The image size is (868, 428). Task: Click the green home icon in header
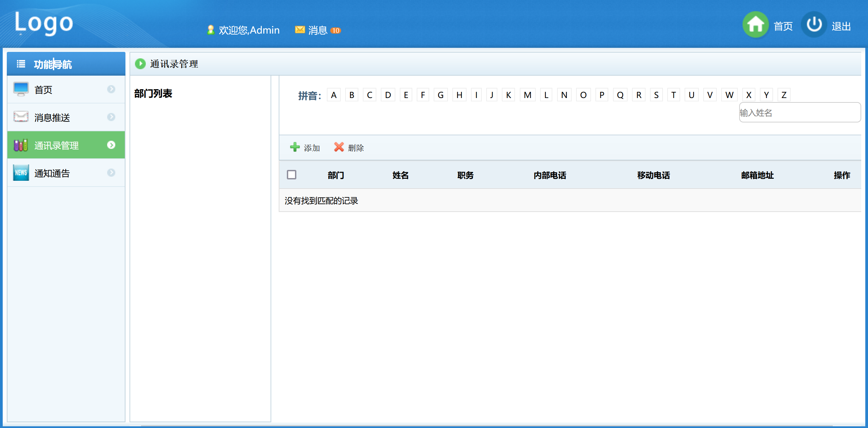(x=755, y=25)
